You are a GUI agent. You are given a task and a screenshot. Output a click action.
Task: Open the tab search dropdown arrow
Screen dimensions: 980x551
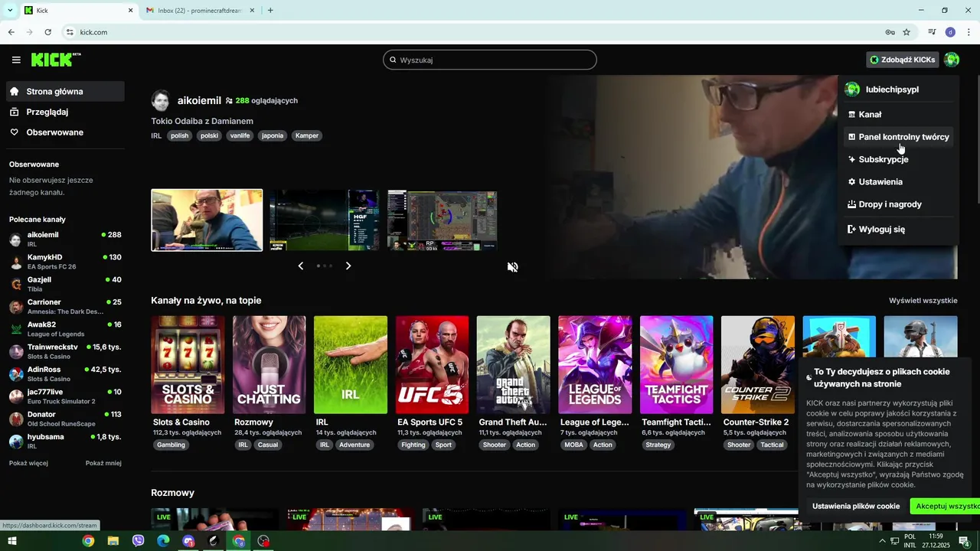pos(10,11)
